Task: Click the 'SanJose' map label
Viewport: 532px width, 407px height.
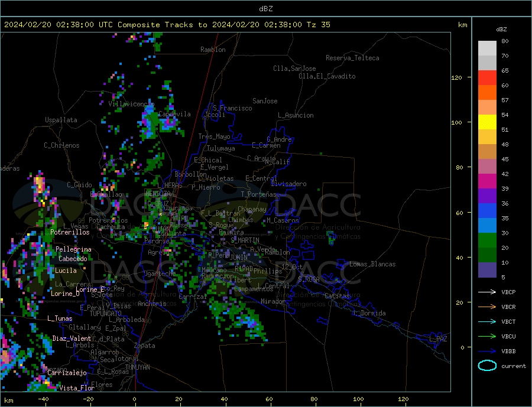Action: point(265,101)
